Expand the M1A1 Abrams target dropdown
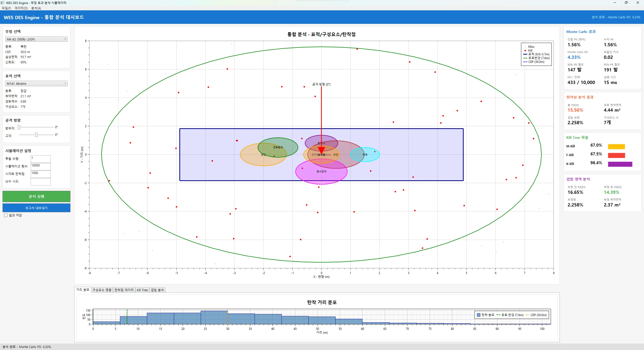 point(36,83)
